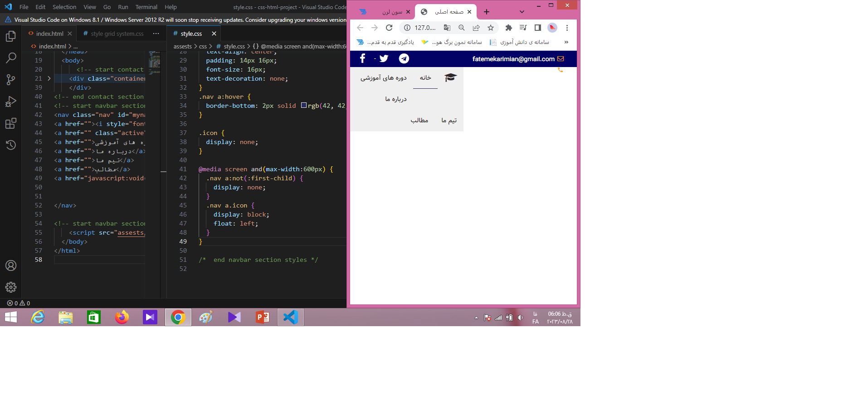Click the fatemekarimian@gmail.com email link

pyautogui.click(x=513, y=59)
